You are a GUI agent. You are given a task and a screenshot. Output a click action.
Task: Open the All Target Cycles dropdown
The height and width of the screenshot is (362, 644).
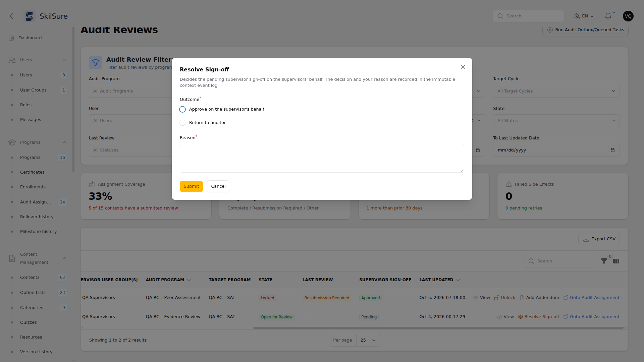[x=556, y=91]
